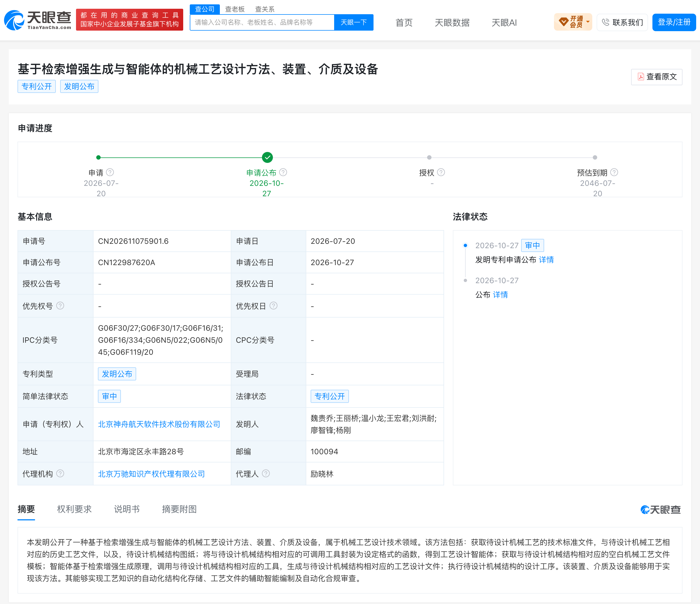Open applicant 北京神舟航天软件技术股份有限公司 link
700x604 pixels.
[159, 424]
